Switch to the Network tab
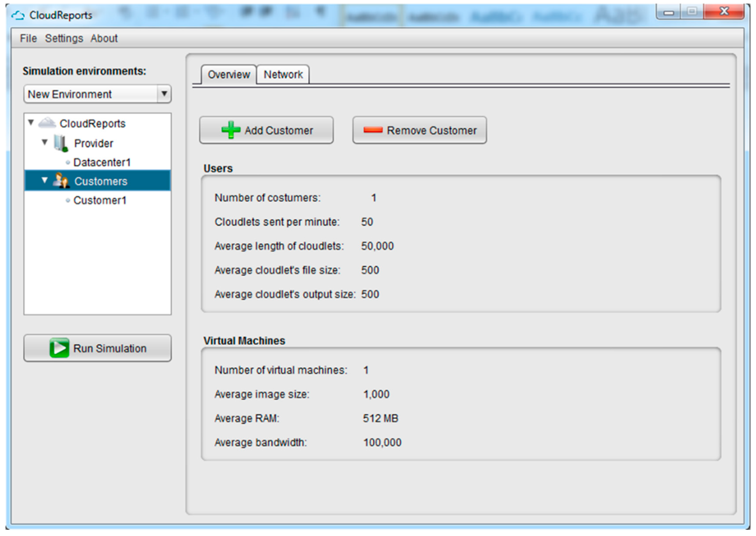 (x=283, y=75)
